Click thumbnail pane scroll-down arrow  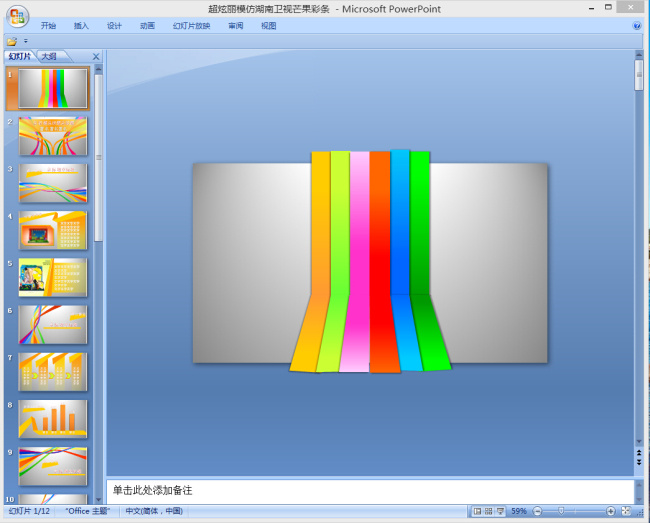click(x=98, y=500)
